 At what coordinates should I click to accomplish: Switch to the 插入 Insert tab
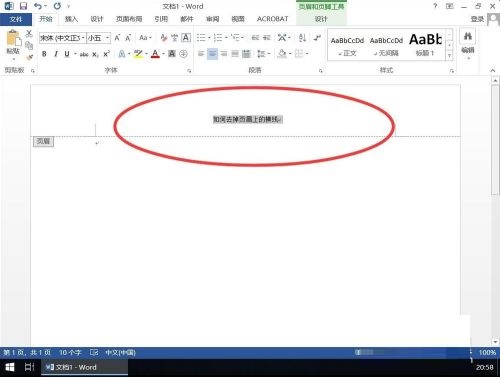pyautogui.click(x=71, y=19)
